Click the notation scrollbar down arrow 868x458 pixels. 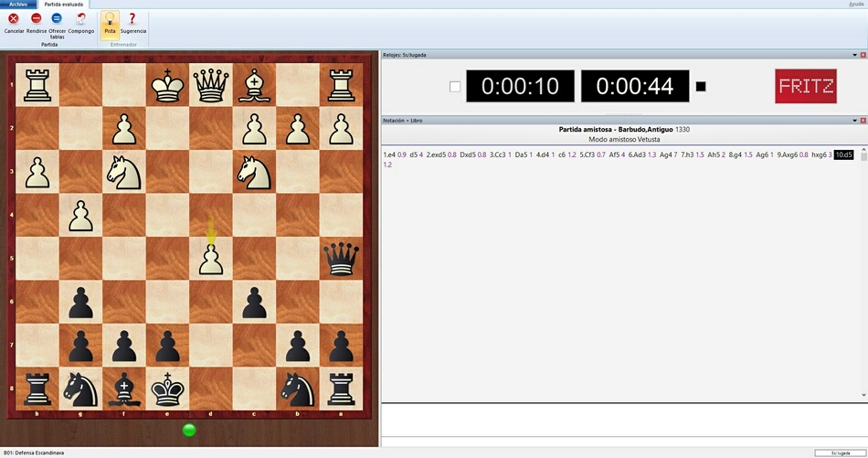[863, 395]
